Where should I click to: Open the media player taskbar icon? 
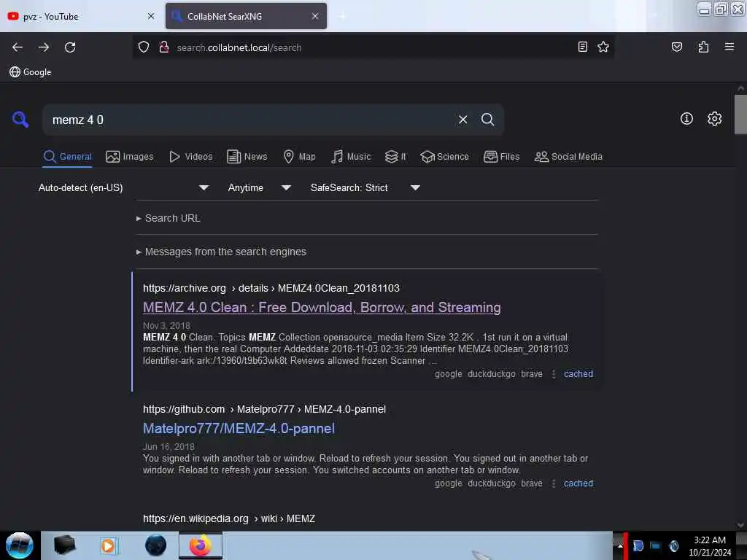108,545
